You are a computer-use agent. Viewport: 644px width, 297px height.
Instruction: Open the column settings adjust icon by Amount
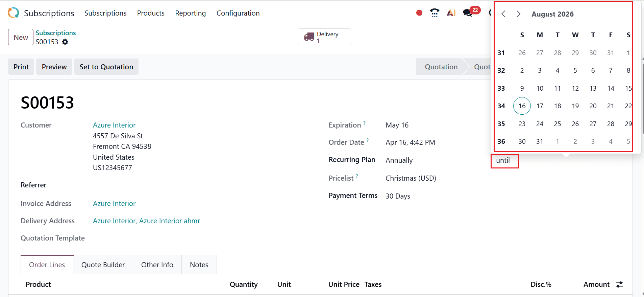[619, 284]
